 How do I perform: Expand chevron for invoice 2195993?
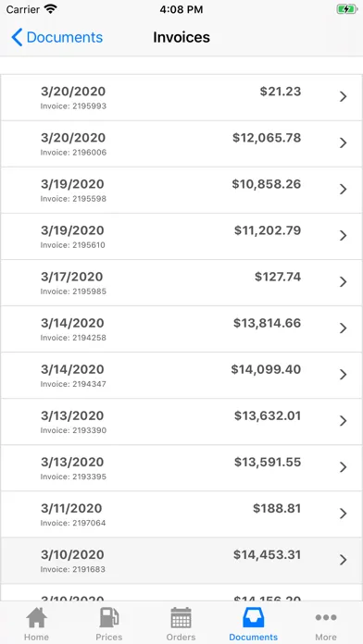pyautogui.click(x=344, y=96)
